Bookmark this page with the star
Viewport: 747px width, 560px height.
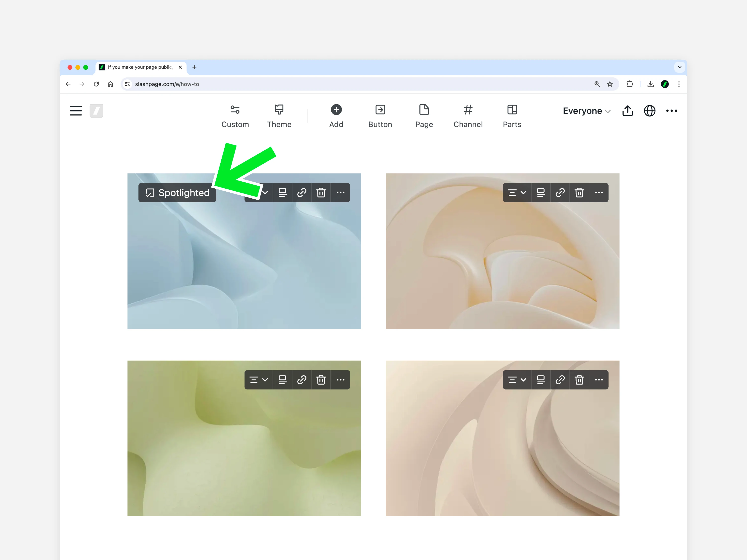[610, 84]
